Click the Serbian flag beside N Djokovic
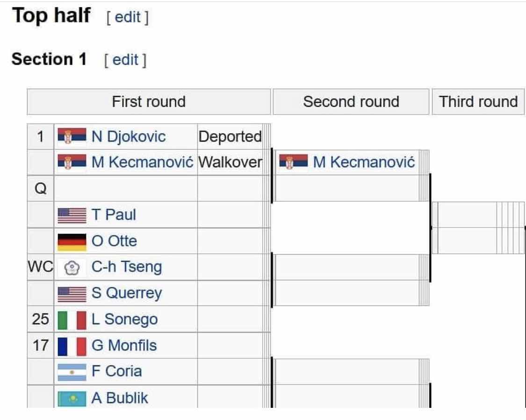 coord(72,136)
